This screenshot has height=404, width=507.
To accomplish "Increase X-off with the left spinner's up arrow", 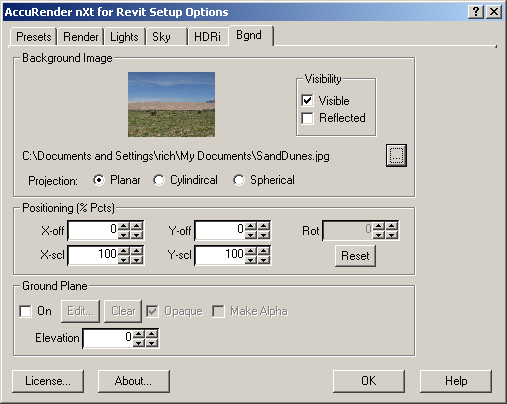I will (x=124, y=226).
